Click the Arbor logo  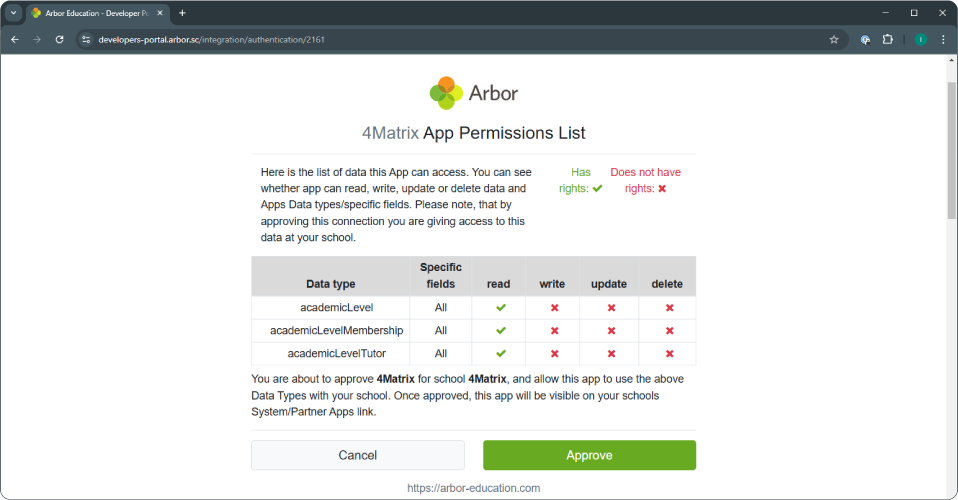pyautogui.click(x=474, y=93)
